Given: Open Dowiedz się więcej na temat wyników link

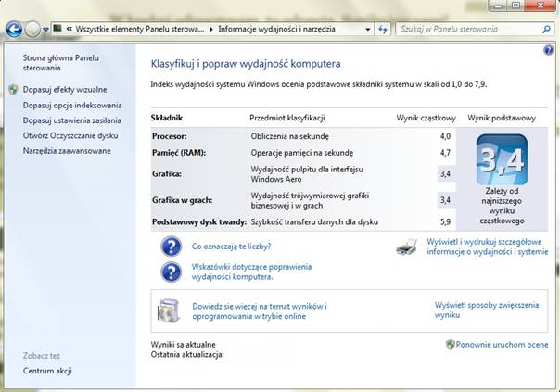Looking at the screenshot, I should coord(260,311).
